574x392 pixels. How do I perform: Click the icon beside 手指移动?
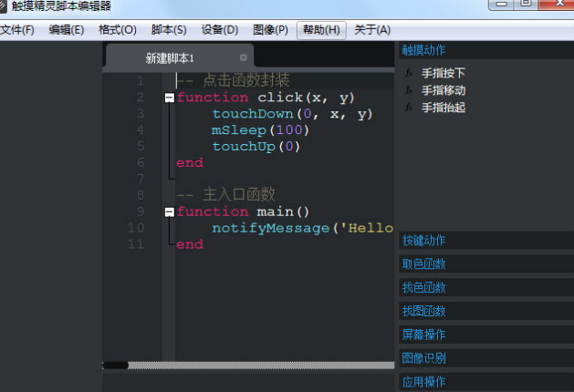409,90
